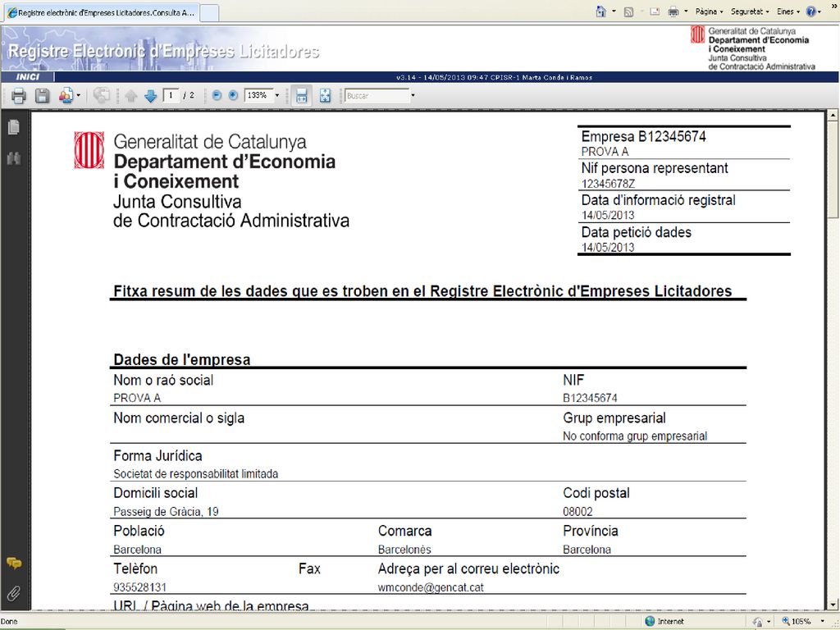This screenshot has height=630, width=840.
Task: Open the Buscar search options dropdown
Action: pyautogui.click(x=413, y=96)
